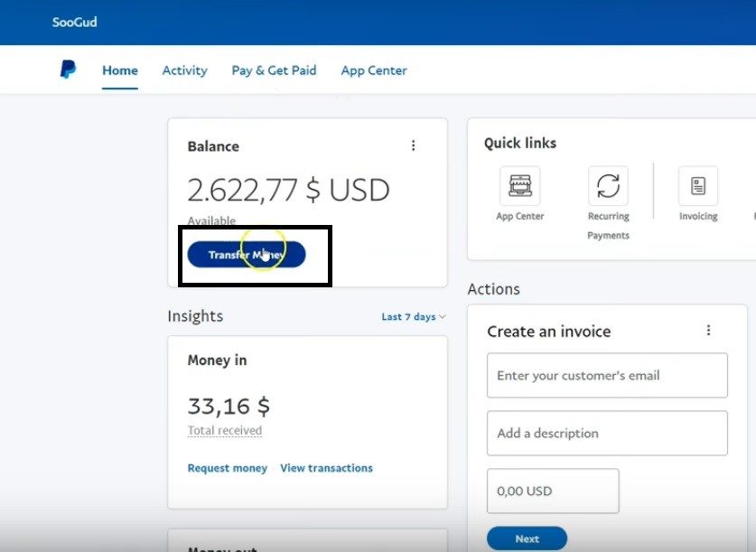The image size is (756, 552).
Task: Open the Balance card three-dot menu
Action: 413,145
